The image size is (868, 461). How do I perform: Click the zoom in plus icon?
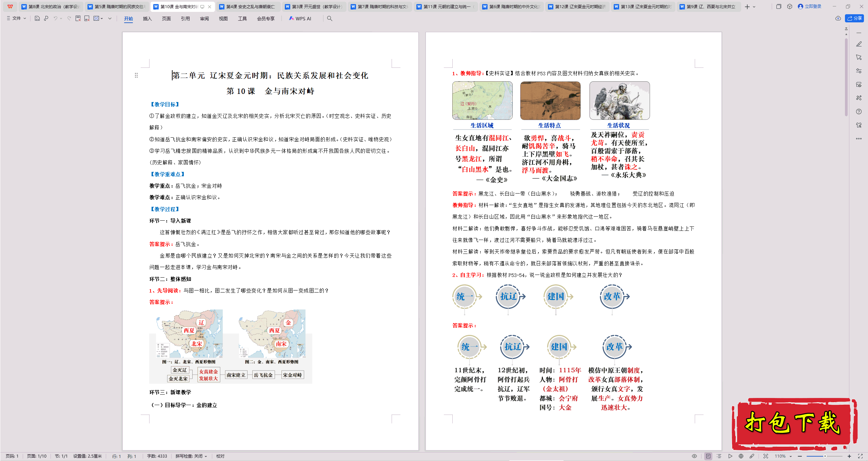pos(849,456)
